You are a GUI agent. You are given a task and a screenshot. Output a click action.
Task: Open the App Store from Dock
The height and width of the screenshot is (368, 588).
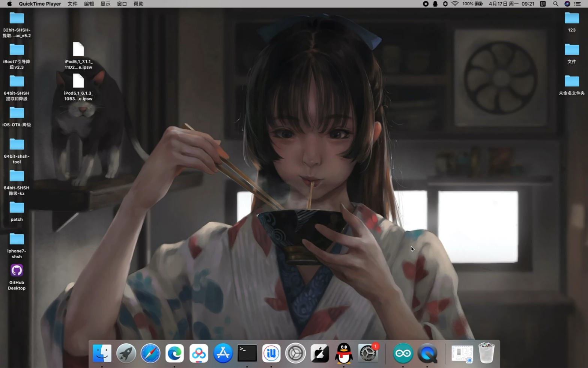point(223,353)
